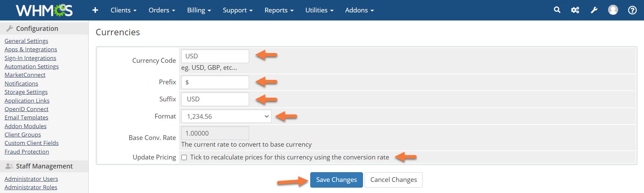The image size is (644, 193).
Task: Click the plus quick-add icon
Action: [95, 10]
